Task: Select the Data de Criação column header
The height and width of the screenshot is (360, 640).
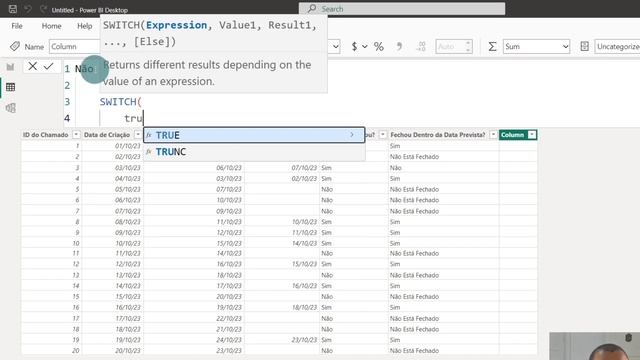Action: coord(107,135)
